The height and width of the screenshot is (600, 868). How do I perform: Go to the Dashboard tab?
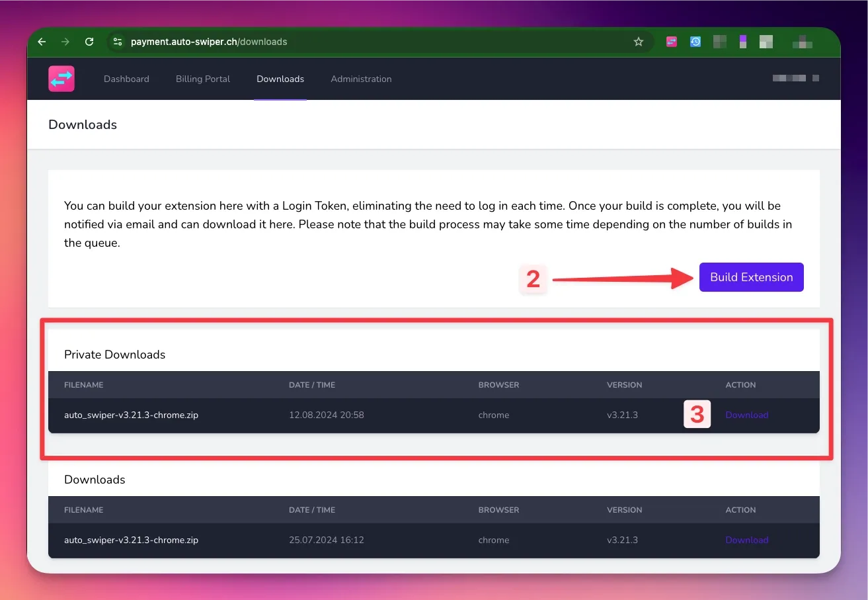click(126, 79)
